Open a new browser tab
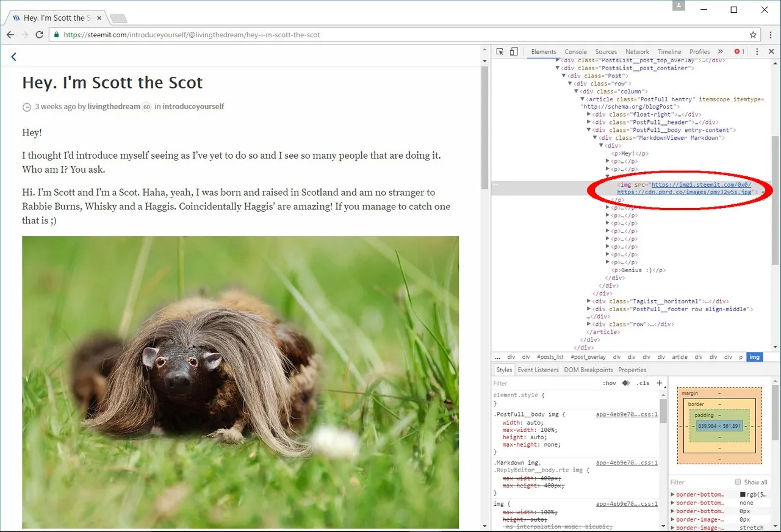 (x=118, y=18)
